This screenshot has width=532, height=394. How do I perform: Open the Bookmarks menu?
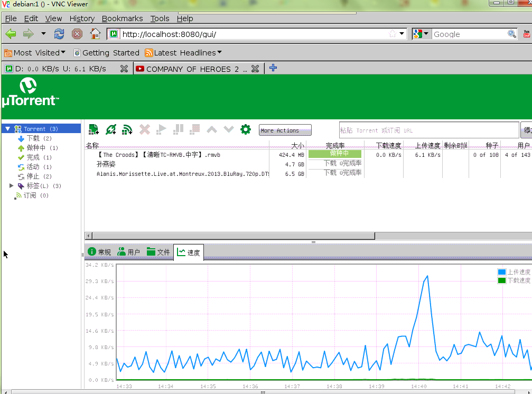tap(122, 18)
